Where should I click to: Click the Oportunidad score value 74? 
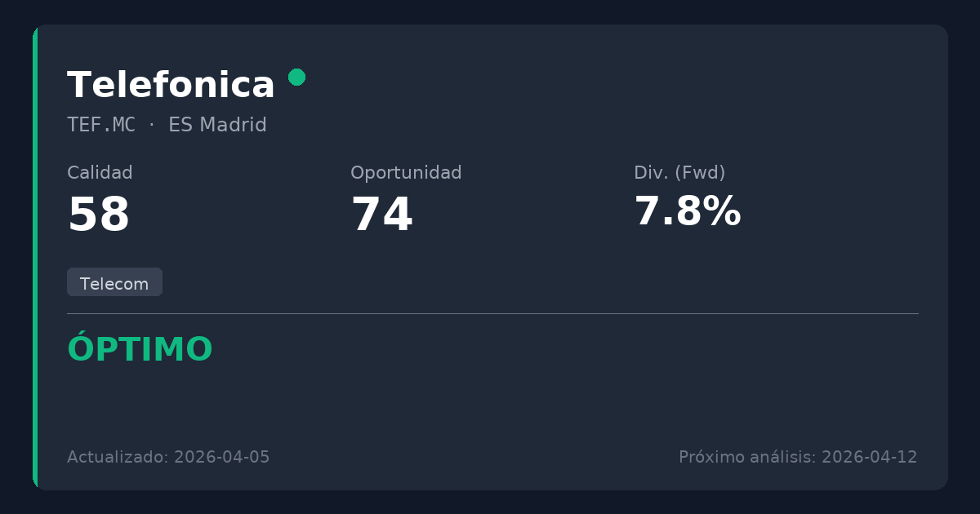pos(381,215)
